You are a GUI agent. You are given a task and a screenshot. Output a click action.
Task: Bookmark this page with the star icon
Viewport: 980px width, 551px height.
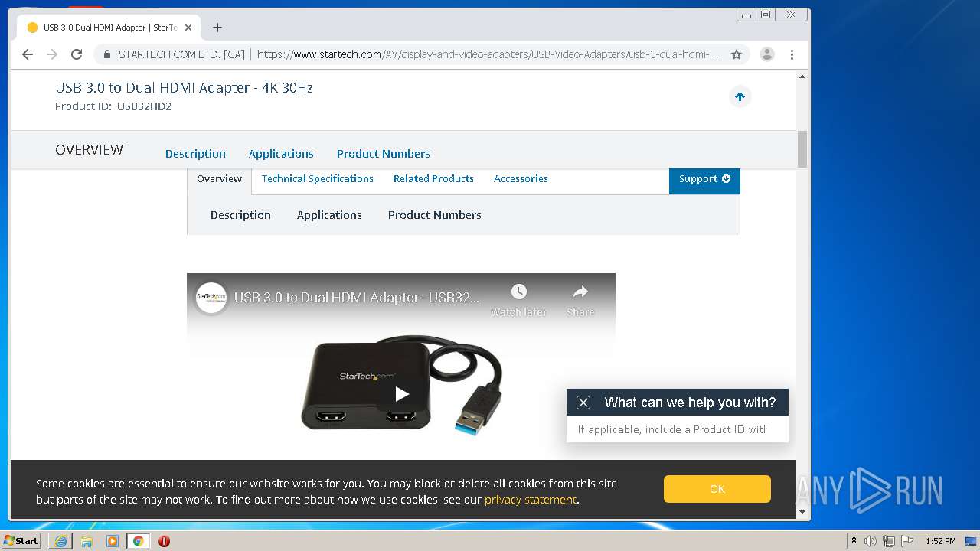tap(737, 54)
